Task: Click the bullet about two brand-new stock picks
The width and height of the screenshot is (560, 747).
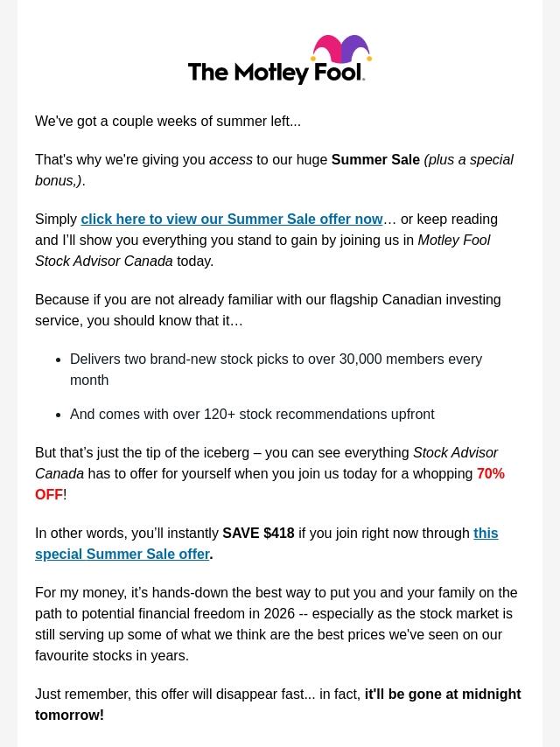Action: point(276,369)
